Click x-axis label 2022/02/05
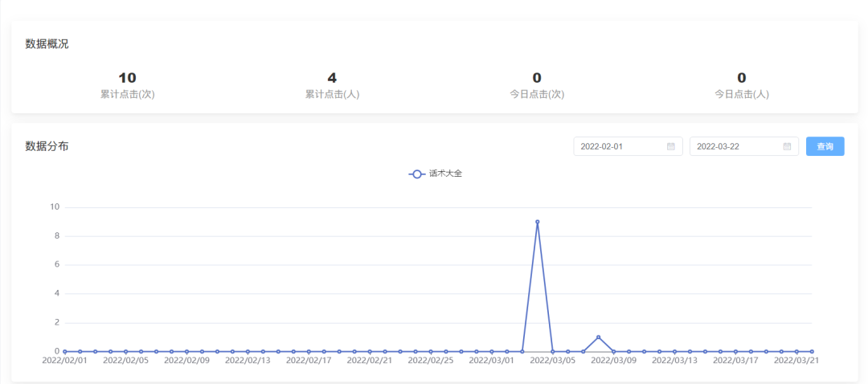 [125, 361]
